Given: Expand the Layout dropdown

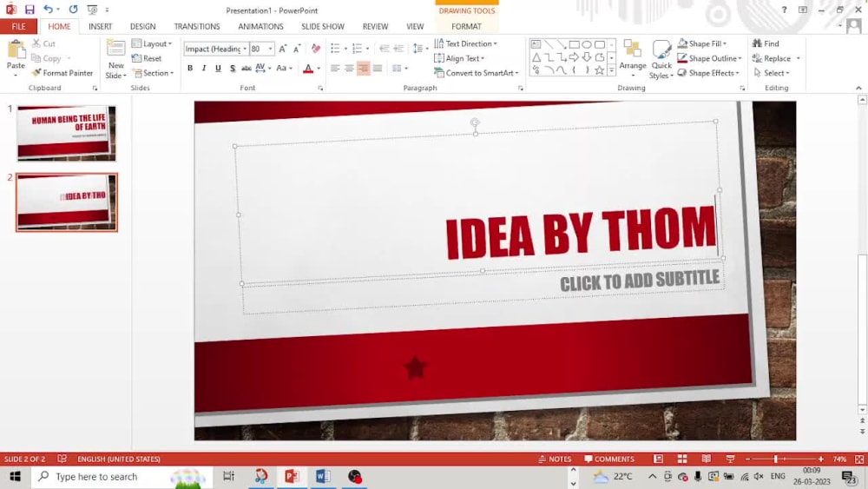Looking at the screenshot, I should coord(152,43).
